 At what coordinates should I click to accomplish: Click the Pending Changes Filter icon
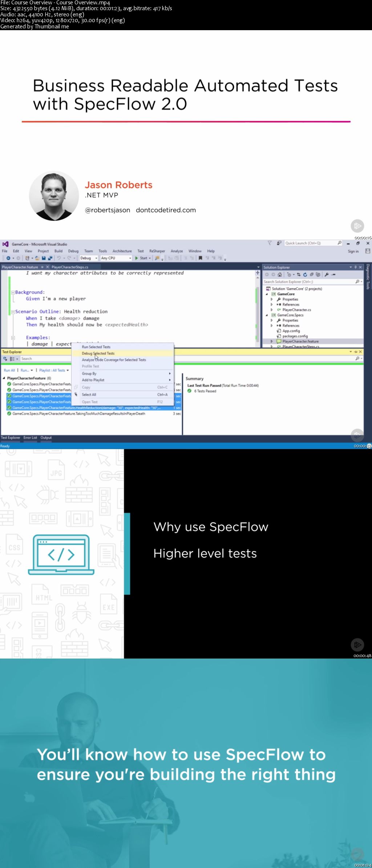pos(290,275)
